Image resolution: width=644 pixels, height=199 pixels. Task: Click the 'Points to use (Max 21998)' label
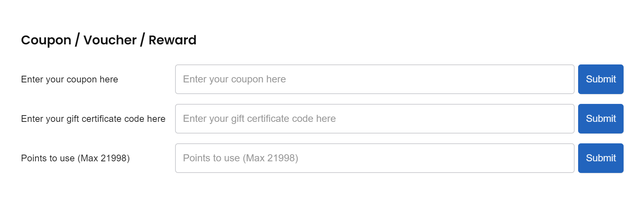coord(75,158)
